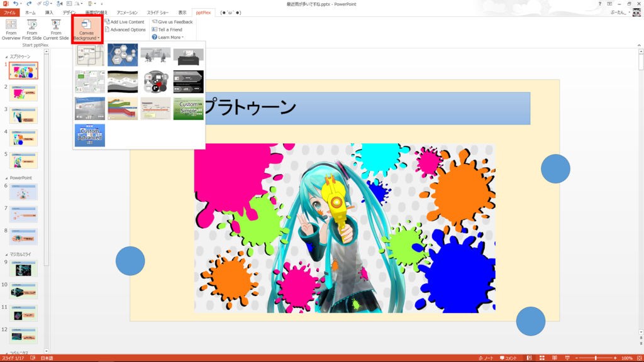Choose the colorful stripes canvas background
The width and height of the screenshot is (644, 362).
(123, 108)
